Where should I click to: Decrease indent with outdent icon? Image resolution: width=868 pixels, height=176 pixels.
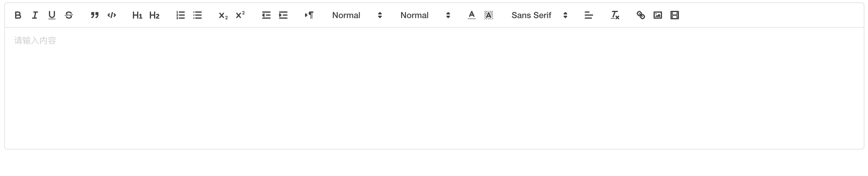[x=266, y=15]
